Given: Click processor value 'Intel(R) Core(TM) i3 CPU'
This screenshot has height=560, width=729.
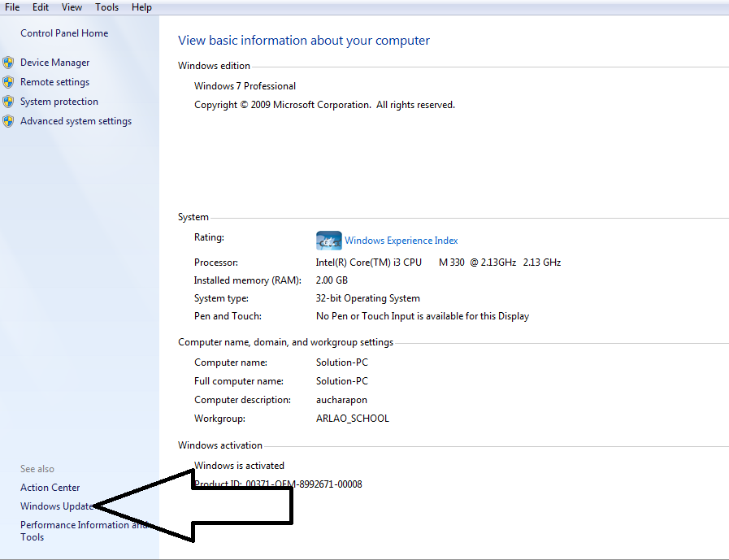Looking at the screenshot, I should [369, 263].
